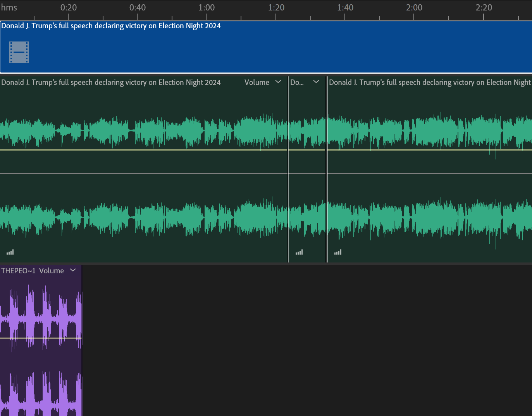The height and width of the screenshot is (416, 532).
Task: Click the 0:20 mark on the time ruler
Action: click(69, 8)
